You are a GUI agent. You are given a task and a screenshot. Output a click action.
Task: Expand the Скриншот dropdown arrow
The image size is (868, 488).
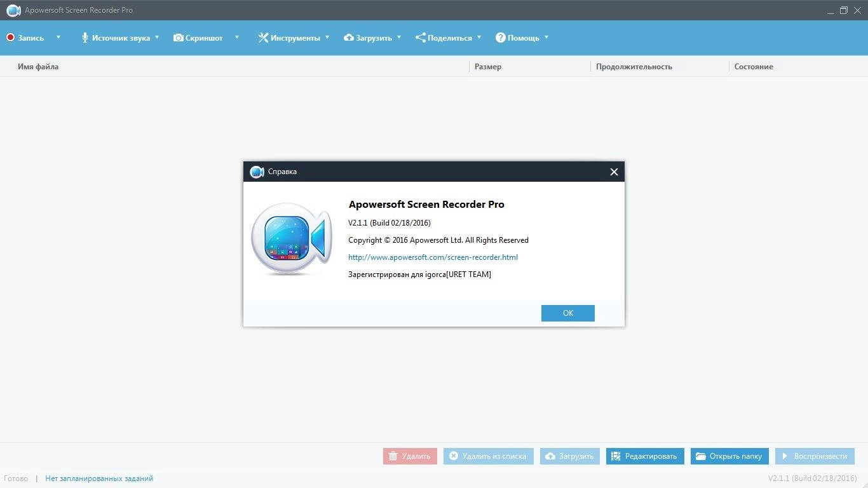coord(237,37)
